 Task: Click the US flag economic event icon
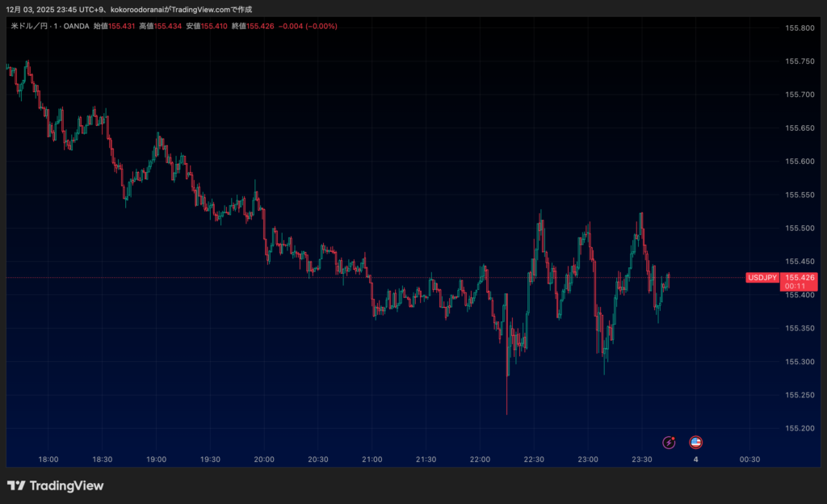coord(695,442)
